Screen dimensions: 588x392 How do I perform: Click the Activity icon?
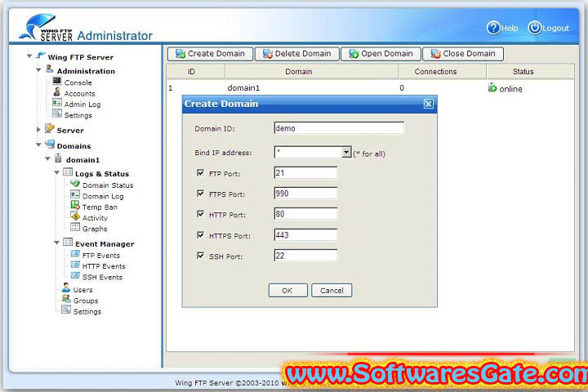pyautogui.click(x=75, y=216)
